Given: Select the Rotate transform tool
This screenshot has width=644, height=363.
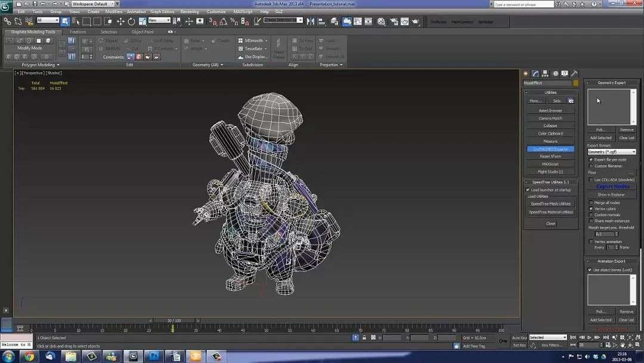Looking at the screenshot, I should (131, 21).
